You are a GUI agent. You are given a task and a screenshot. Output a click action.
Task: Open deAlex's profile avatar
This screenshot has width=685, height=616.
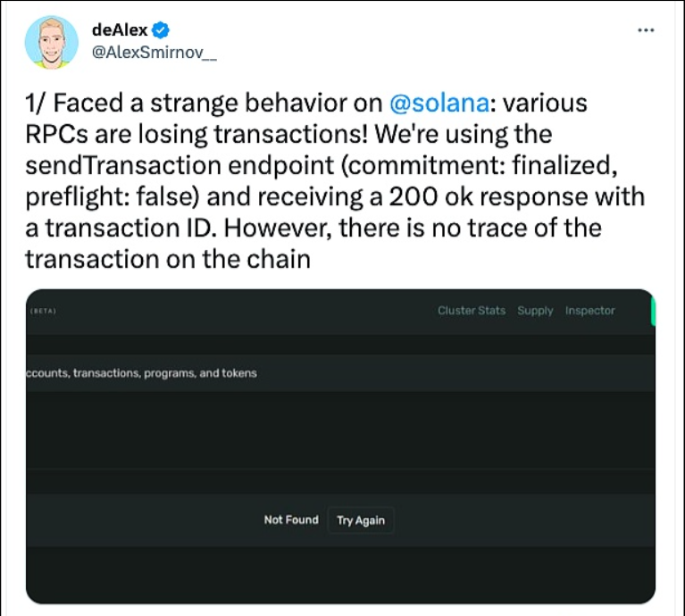[x=52, y=41]
